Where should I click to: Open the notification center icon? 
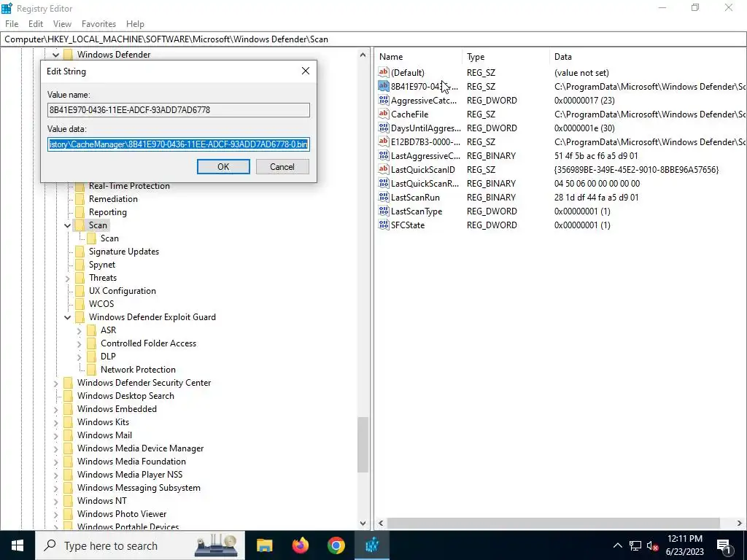coord(724,545)
